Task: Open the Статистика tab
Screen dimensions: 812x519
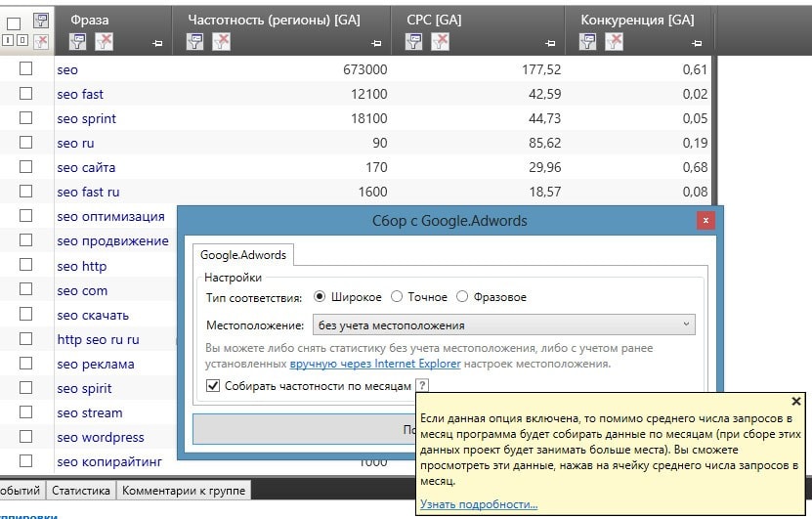Action: 81,491
